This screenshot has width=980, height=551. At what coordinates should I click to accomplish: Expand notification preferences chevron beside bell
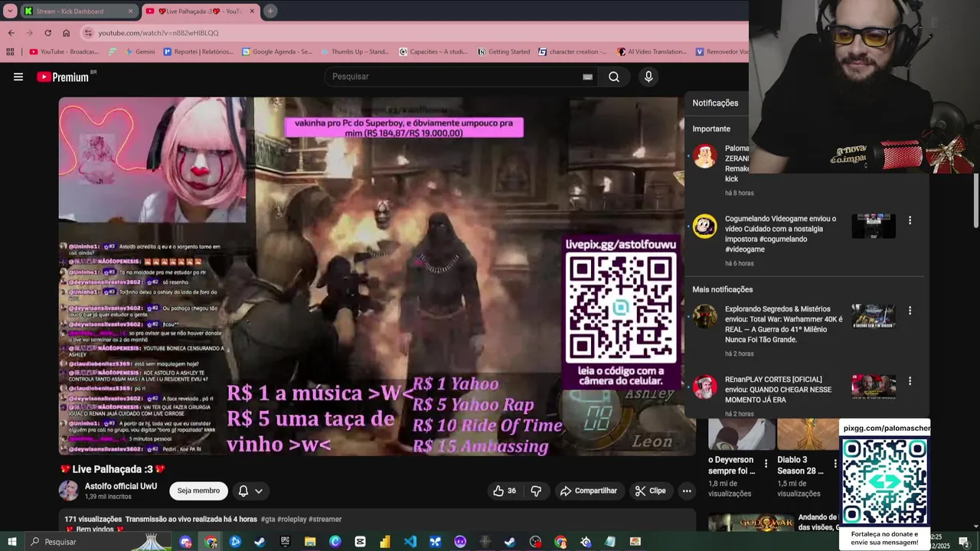tap(259, 491)
